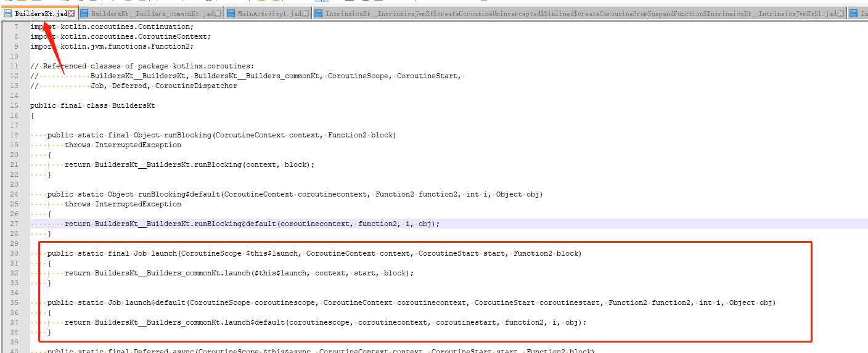Click the opening brace on line 16
Image resolution: width=868 pixels, height=353 pixels.
tap(33, 115)
